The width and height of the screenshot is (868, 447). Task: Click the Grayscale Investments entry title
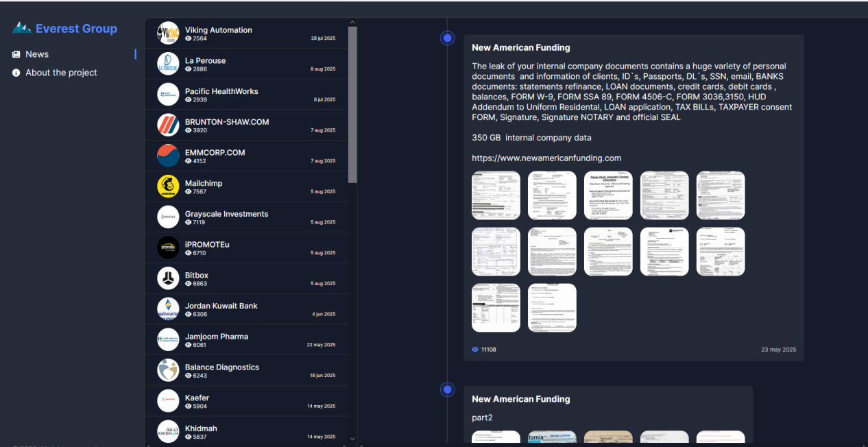227,214
